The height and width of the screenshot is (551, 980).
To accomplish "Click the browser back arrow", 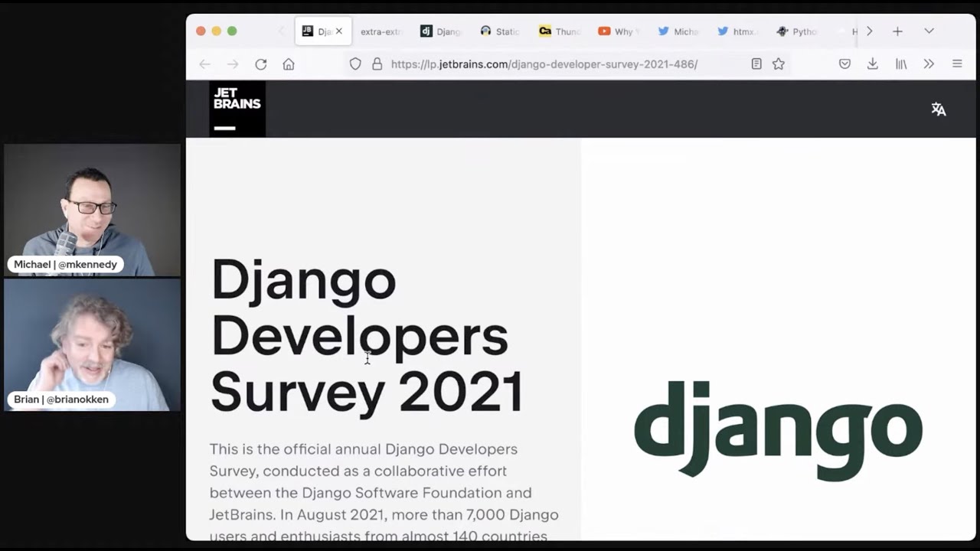I will coord(204,64).
